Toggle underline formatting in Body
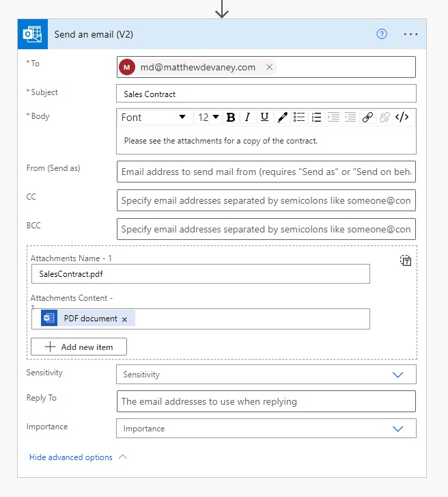448x497 pixels. tap(265, 118)
